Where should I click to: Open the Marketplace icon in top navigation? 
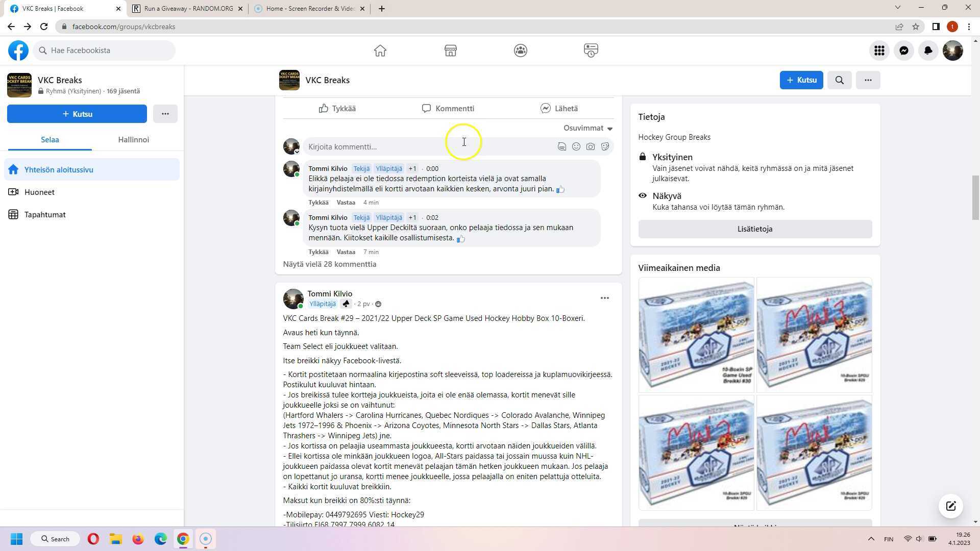450,51
